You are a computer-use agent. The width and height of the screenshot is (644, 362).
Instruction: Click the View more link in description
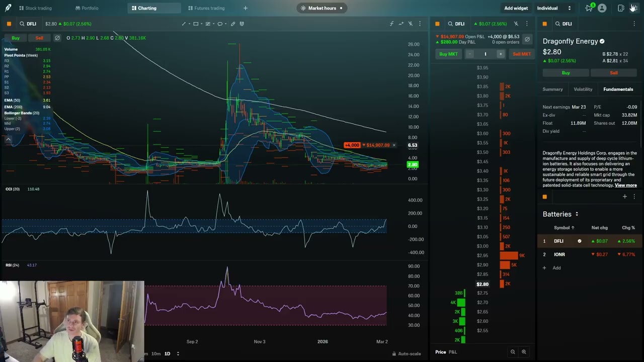625,186
